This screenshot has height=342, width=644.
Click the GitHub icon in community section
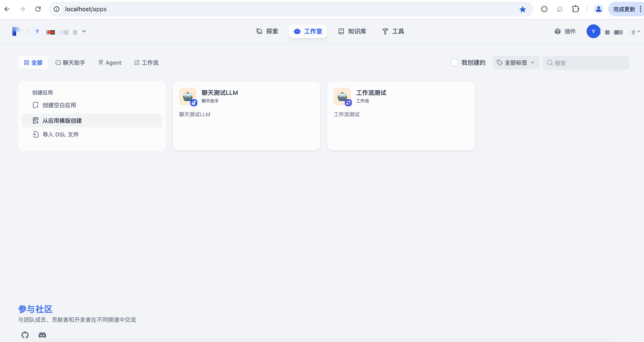click(25, 335)
